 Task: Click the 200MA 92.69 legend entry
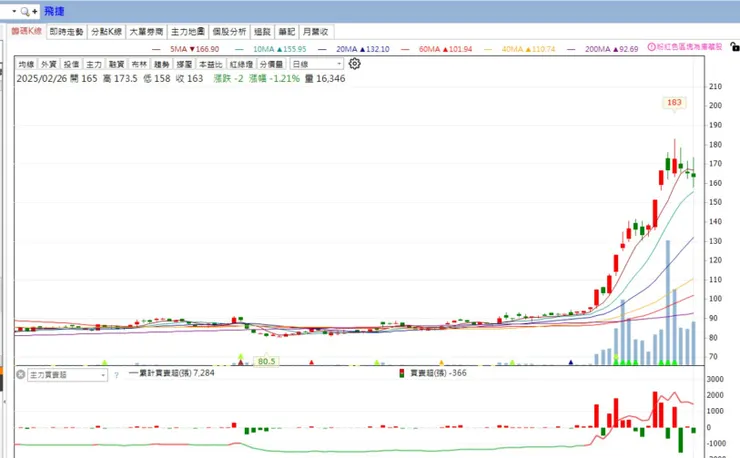(612, 49)
